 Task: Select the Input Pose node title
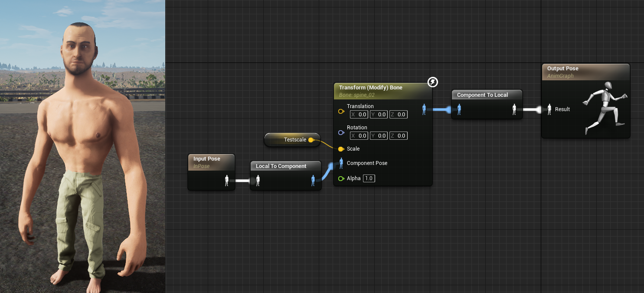pos(206,159)
